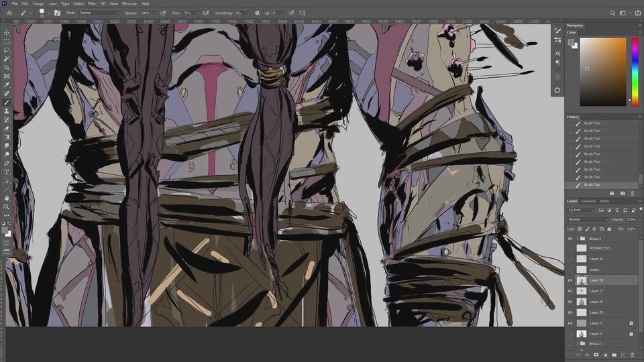Image resolution: width=644 pixels, height=362 pixels.
Task: Activate the Eyedropper tool
Action: [x=7, y=84]
